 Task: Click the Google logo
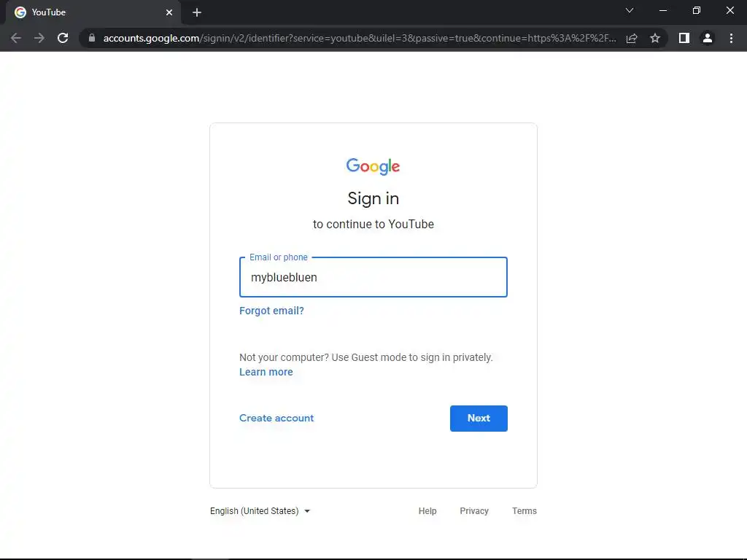373,166
